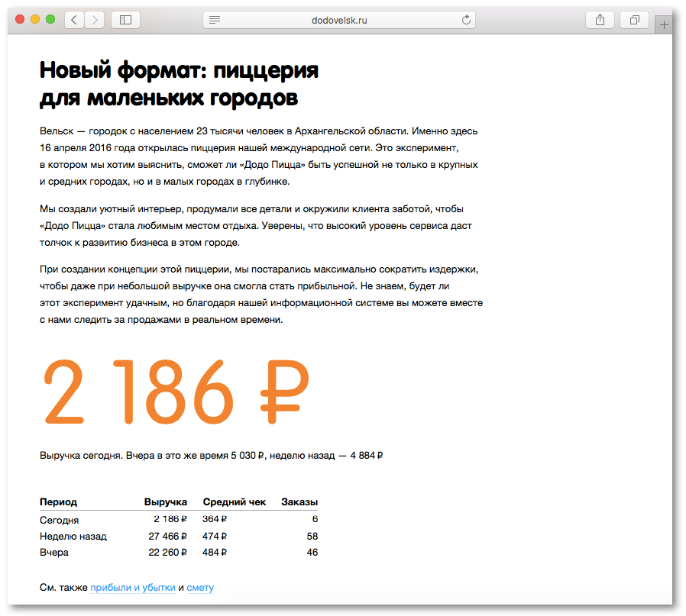
Task: Click the Период column header
Action: tap(58, 502)
